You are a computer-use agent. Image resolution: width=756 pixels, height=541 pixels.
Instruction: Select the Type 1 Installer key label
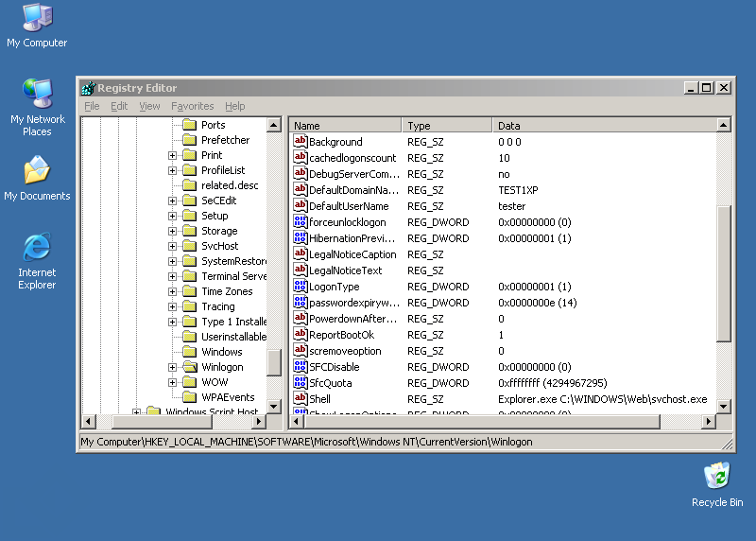pyautogui.click(x=234, y=322)
